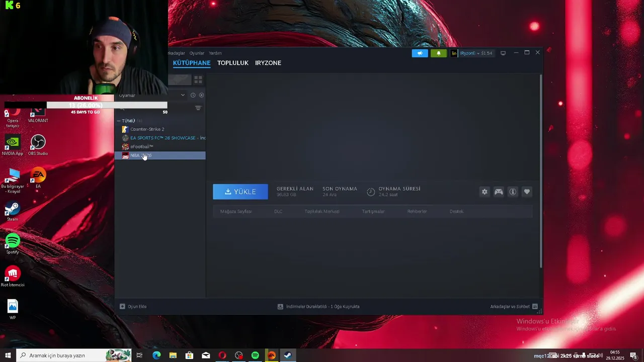644x362 pixels.
Task: Open NVIDIA App desktop shortcut
Action: coord(13,145)
